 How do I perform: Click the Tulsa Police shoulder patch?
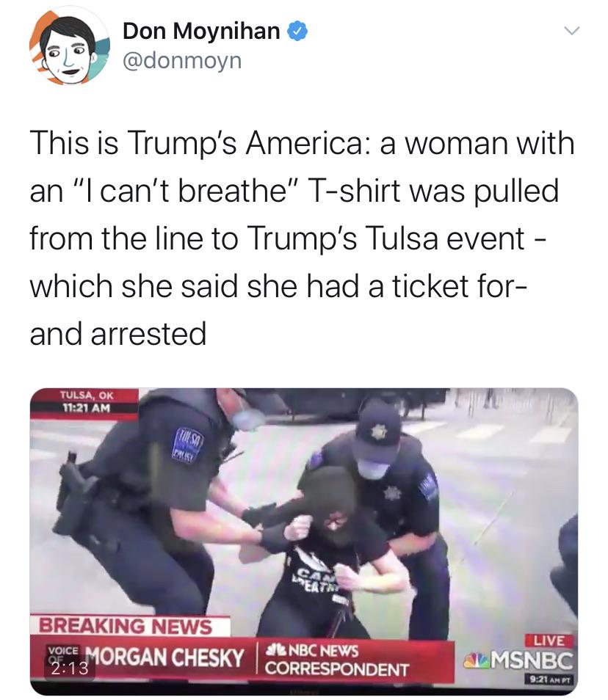[x=187, y=444]
